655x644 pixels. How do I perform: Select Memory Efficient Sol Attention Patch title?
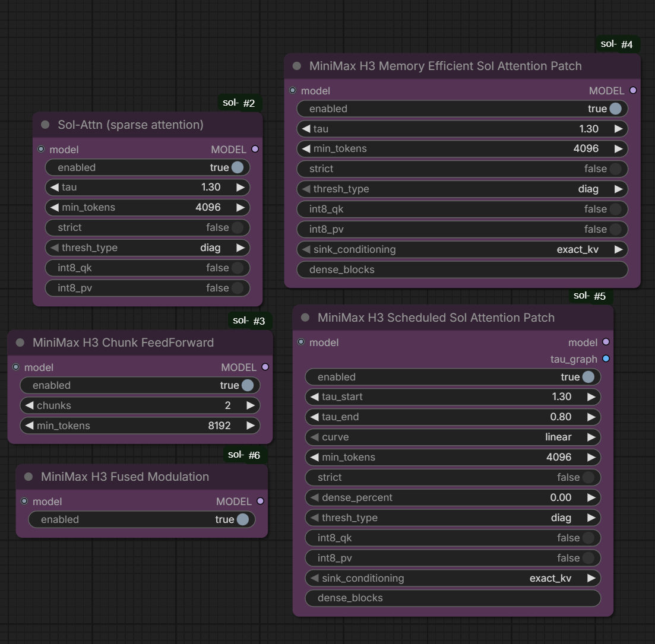pos(445,66)
